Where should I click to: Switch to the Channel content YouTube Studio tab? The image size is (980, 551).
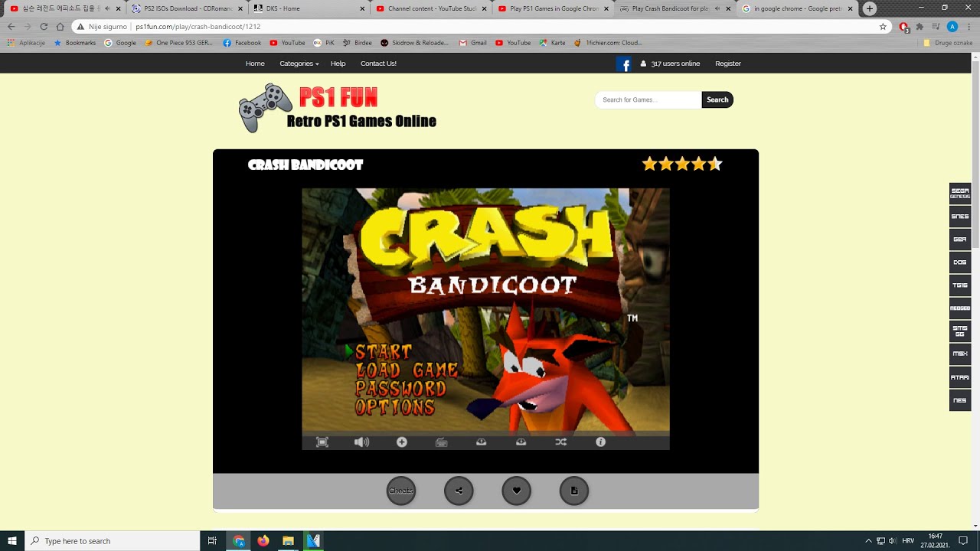point(429,8)
